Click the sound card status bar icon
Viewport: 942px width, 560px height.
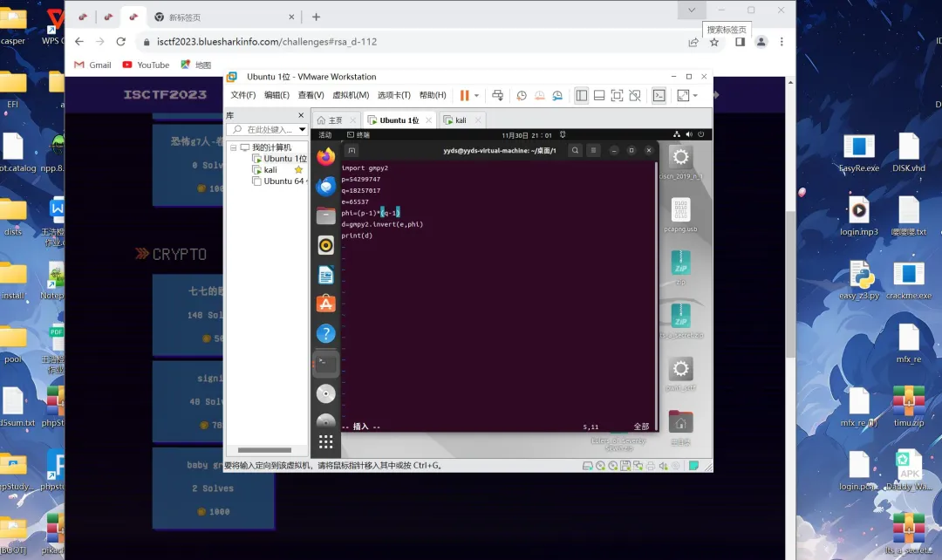[x=663, y=466]
